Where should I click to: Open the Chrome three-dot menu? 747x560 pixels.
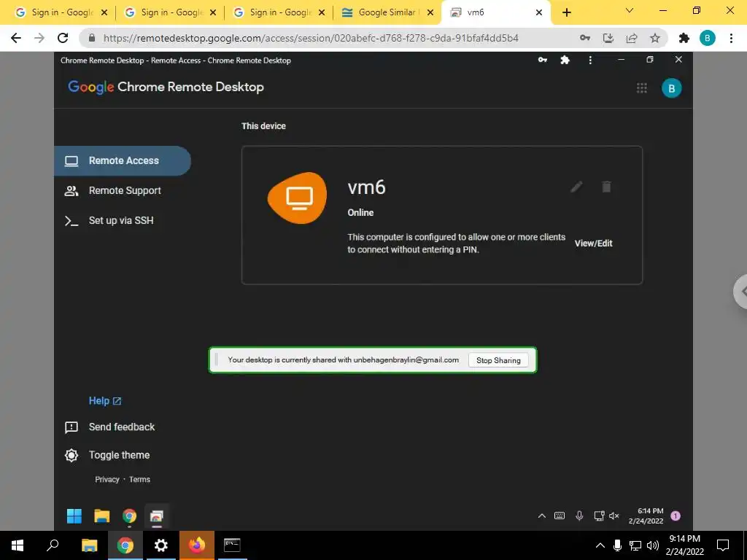click(731, 38)
